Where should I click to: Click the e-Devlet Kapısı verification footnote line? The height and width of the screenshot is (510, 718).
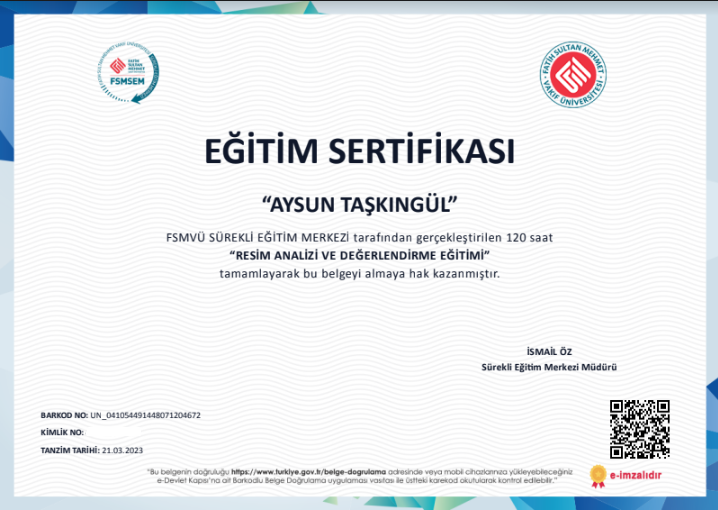[x=357, y=480]
